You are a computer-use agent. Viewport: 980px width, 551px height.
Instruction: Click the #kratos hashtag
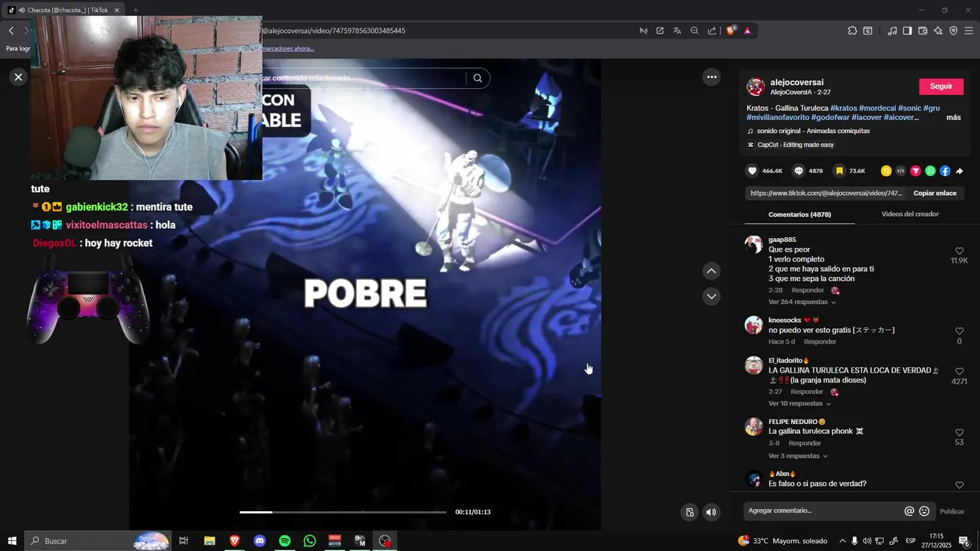[844, 108]
